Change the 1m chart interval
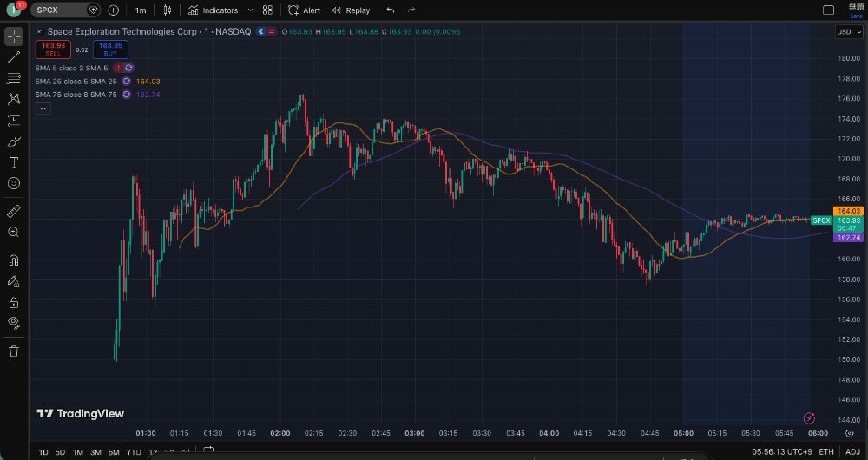The image size is (868, 460). click(141, 10)
